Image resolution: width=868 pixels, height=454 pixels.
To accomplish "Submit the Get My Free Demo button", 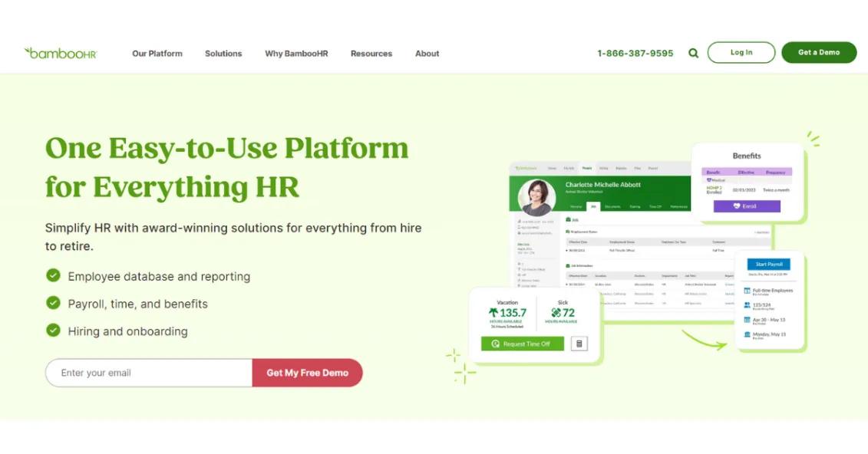I will (x=307, y=373).
